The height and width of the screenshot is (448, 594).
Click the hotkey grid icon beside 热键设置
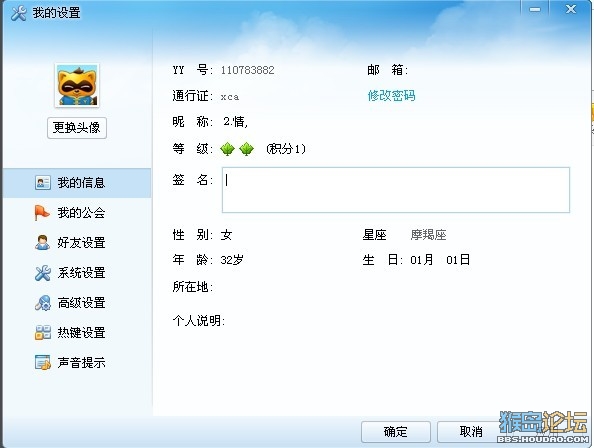43,332
